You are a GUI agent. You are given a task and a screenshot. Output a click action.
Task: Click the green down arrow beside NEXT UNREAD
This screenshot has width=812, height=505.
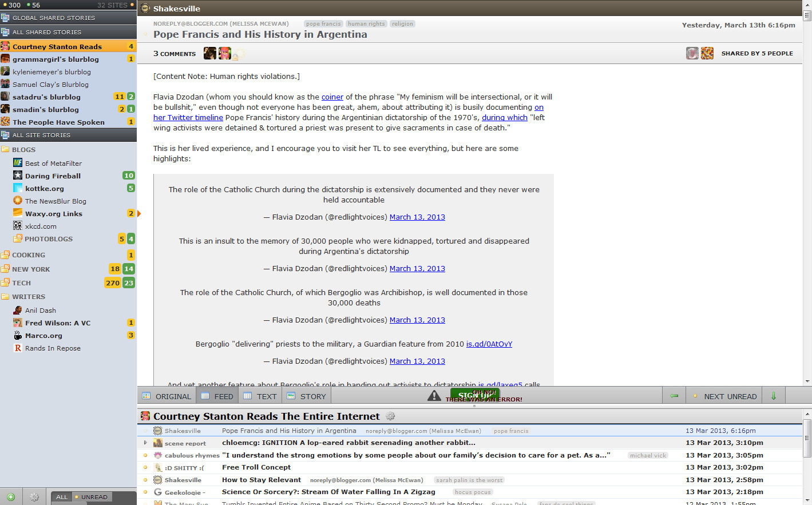point(774,395)
